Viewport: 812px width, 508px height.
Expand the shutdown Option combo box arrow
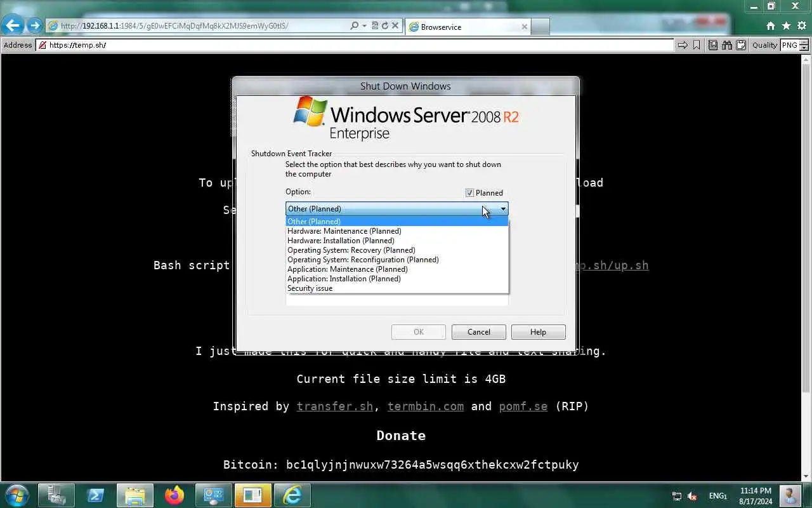coord(503,209)
